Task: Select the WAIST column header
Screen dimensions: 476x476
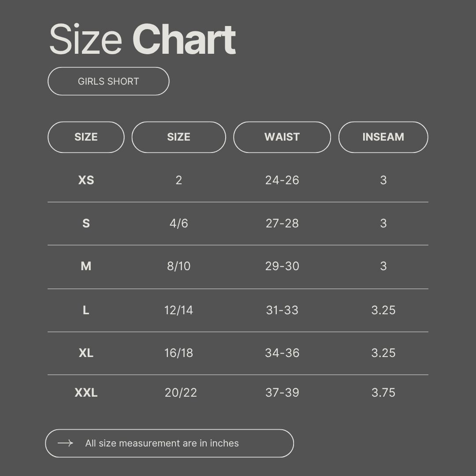Action: (282, 137)
